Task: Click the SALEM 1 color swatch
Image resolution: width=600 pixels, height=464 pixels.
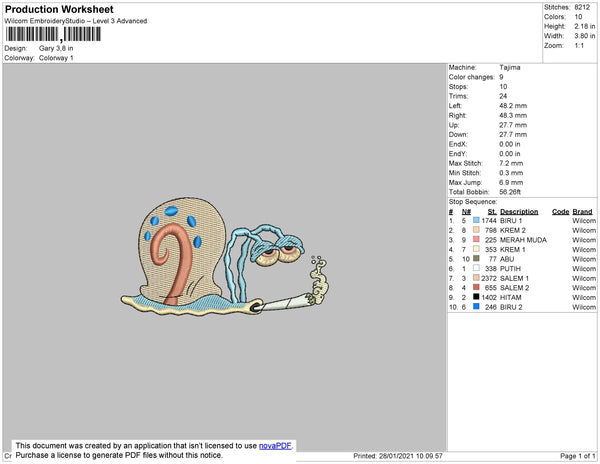Action: (x=476, y=278)
